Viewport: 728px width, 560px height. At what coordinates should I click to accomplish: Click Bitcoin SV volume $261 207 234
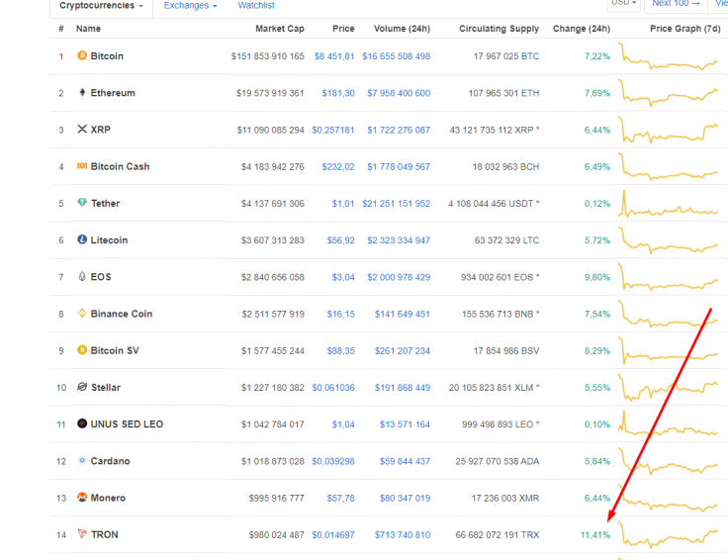click(x=402, y=350)
